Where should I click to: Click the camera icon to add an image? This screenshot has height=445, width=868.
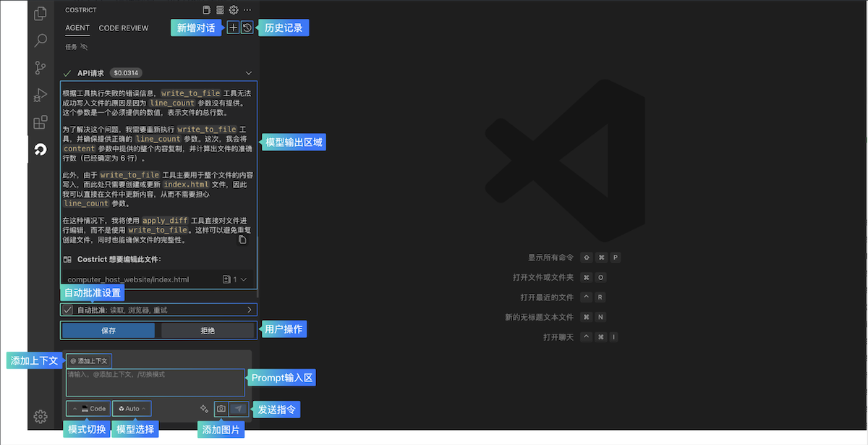coord(221,409)
